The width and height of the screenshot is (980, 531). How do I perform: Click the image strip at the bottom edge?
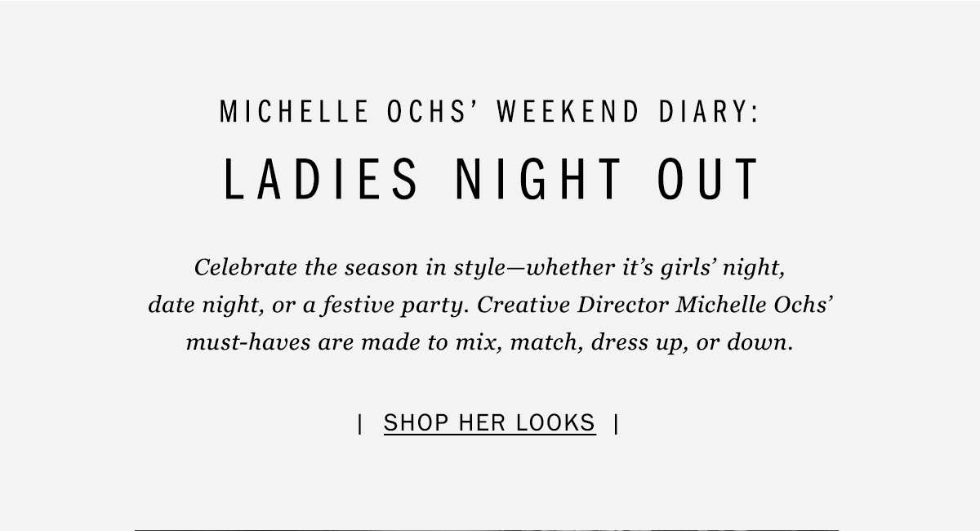tap(487, 529)
